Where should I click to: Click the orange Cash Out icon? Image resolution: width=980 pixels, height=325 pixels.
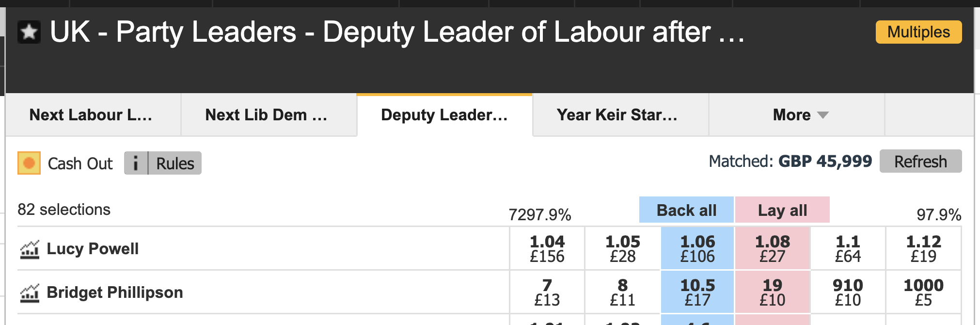pyautogui.click(x=29, y=163)
